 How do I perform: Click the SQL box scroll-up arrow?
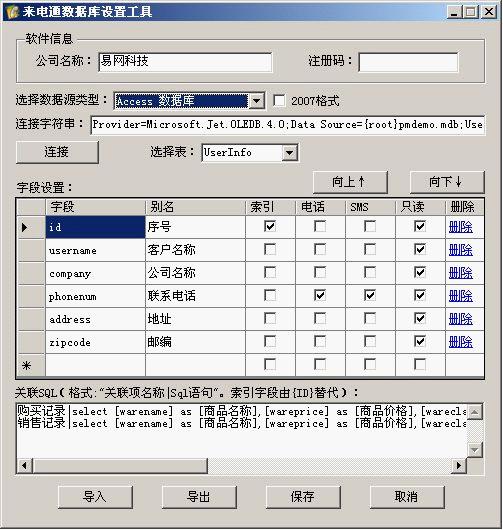coord(475,412)
